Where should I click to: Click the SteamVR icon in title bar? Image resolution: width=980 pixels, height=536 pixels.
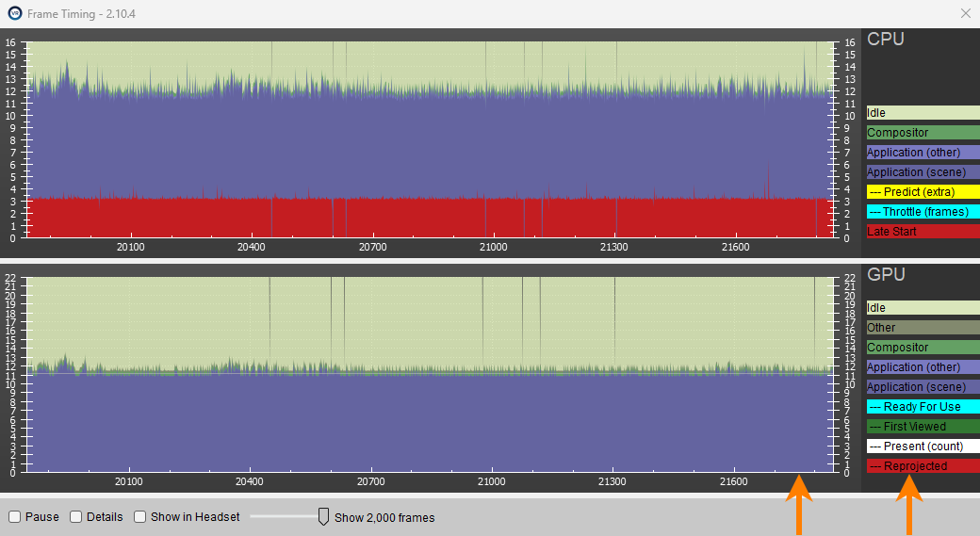pos(14,13)
